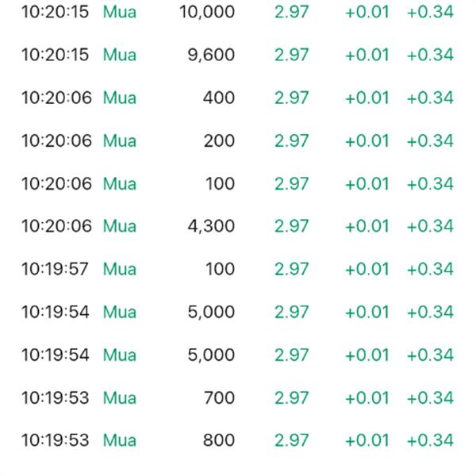The height and width of the screenshot is (476, 476).
Task: Select the +0.34 percent in the 800 row
Action: tap(430, 440)
